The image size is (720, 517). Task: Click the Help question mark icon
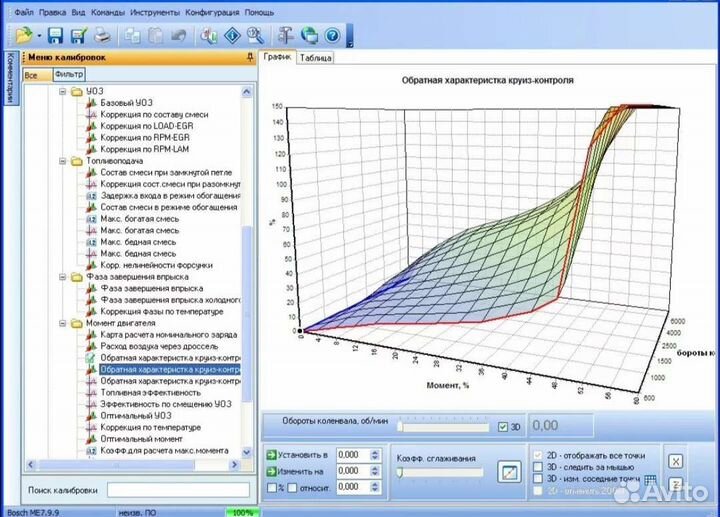332,37
